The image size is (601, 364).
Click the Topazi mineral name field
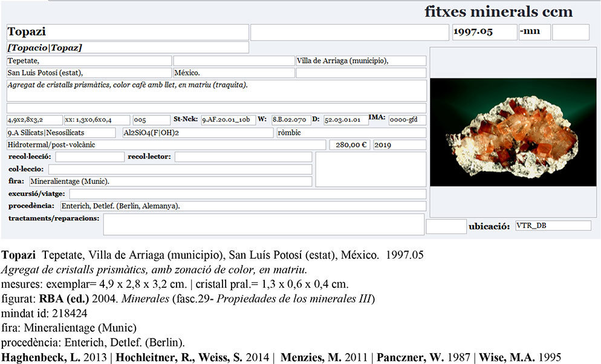(127, 32)
